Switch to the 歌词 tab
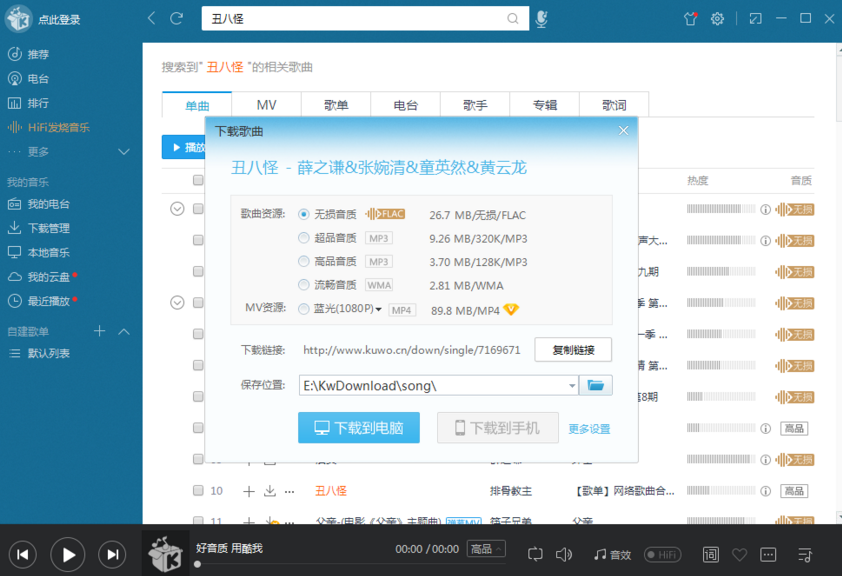This screenshot has height=576, width=842. pos(614,105)
